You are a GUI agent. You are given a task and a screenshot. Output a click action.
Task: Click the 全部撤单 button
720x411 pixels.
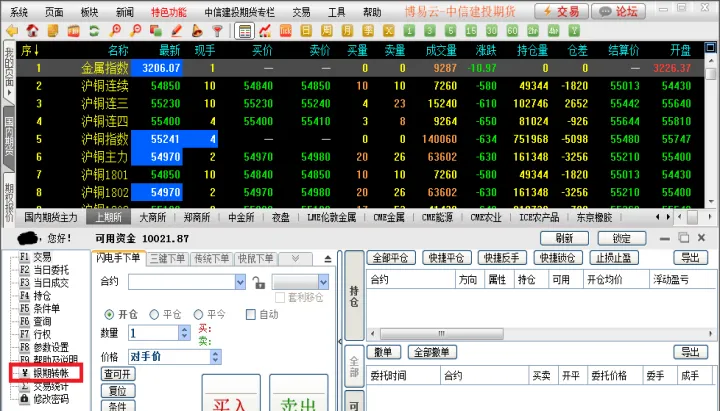(432, 352)
